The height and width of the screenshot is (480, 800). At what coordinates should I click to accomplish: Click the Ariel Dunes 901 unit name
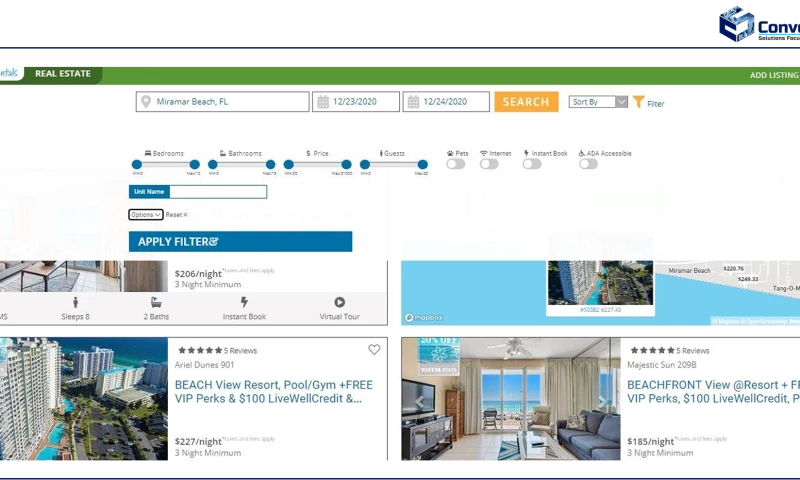coord(204,365)
